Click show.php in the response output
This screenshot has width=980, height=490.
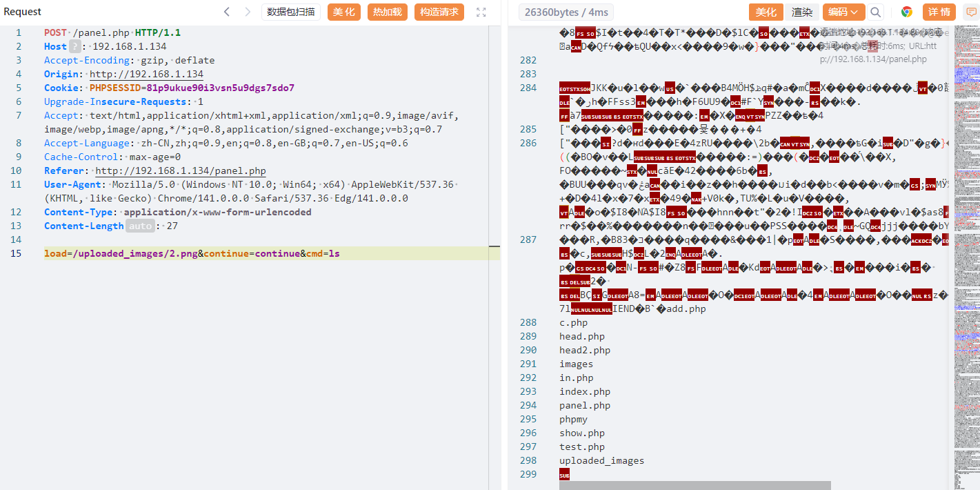[582, 433]
